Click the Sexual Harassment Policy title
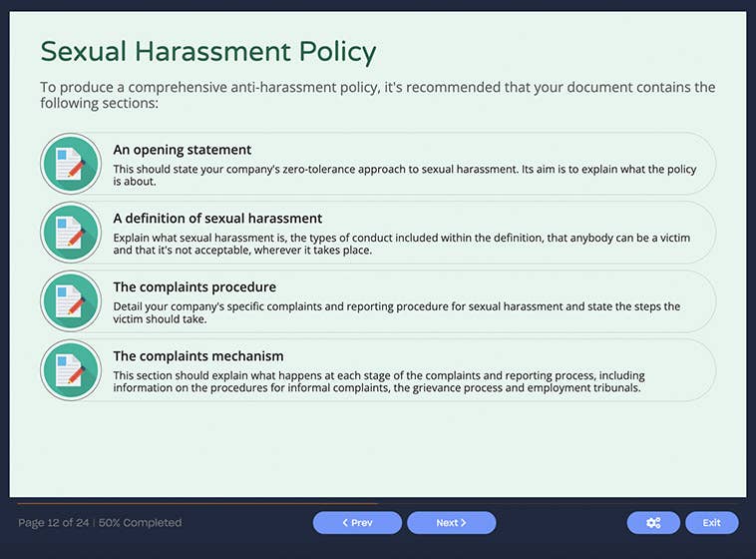This screenshot has height=559, width=756. 207,52
